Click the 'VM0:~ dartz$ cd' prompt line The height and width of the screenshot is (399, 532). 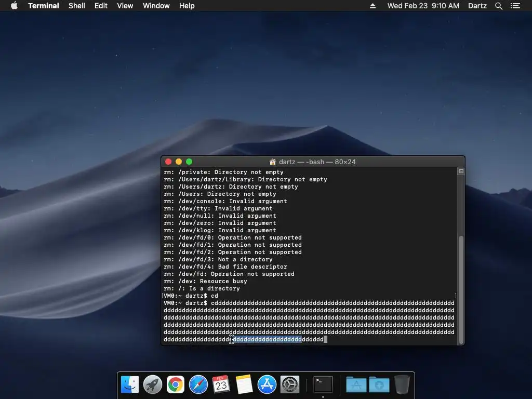(191, 296)
